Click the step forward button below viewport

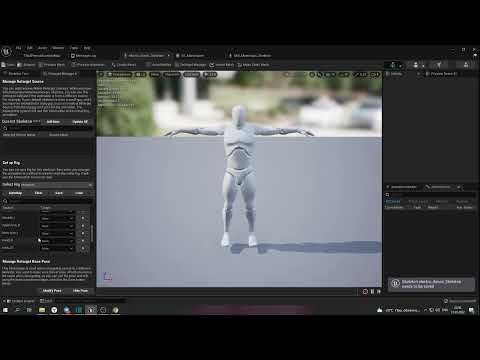[x=379, y=292]
